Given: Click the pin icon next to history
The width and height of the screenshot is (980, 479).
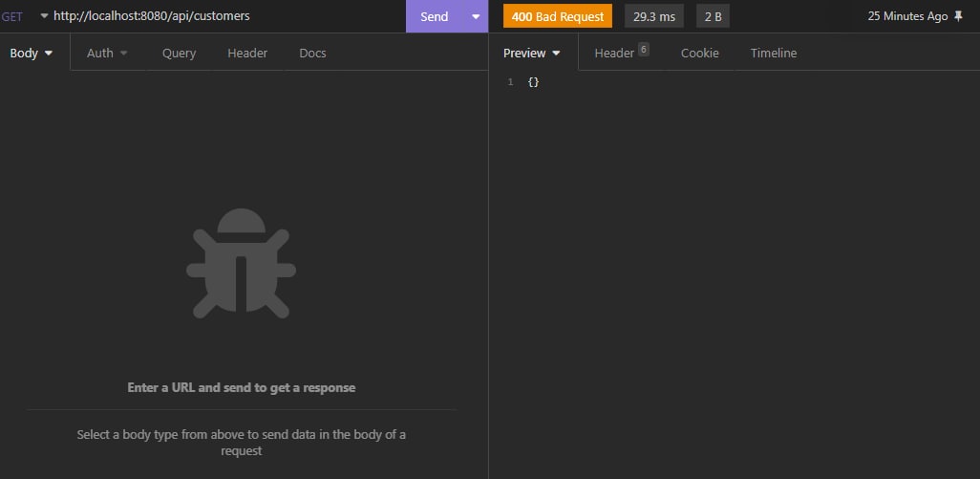Looking at the screenshot, I should pos(959,17).
